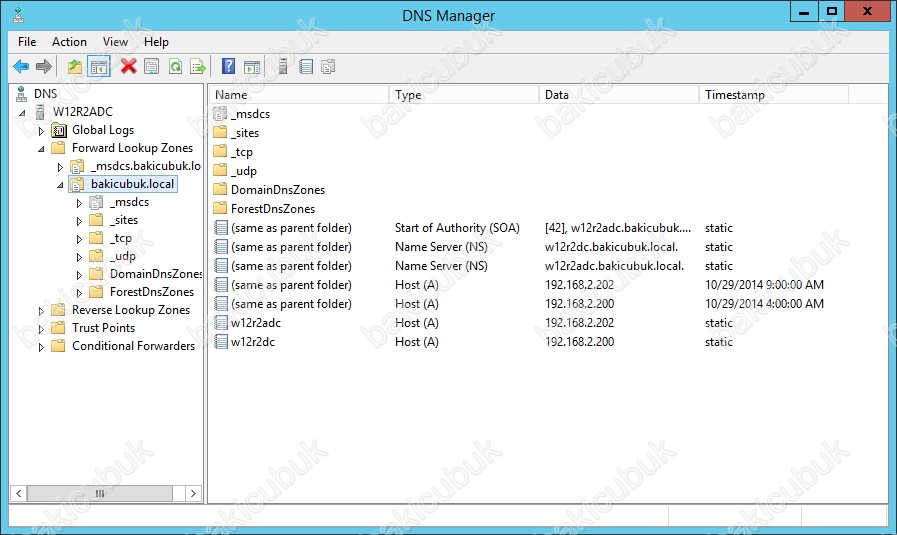Open Properties toolbar icon
Screen dimensions: 897x535
(152, 67)
